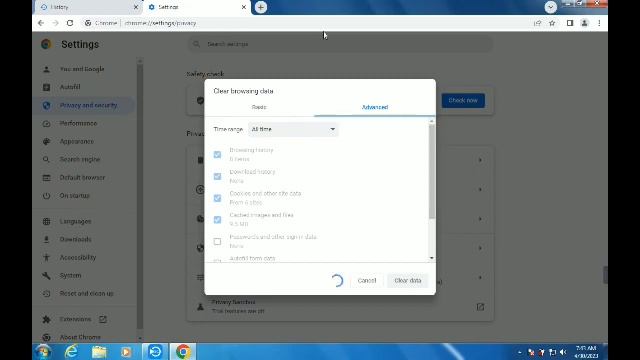This screenshot has height=360, width=640.
Task: Select the Advanced tab in dialog
Action: [x=375, y=107]
